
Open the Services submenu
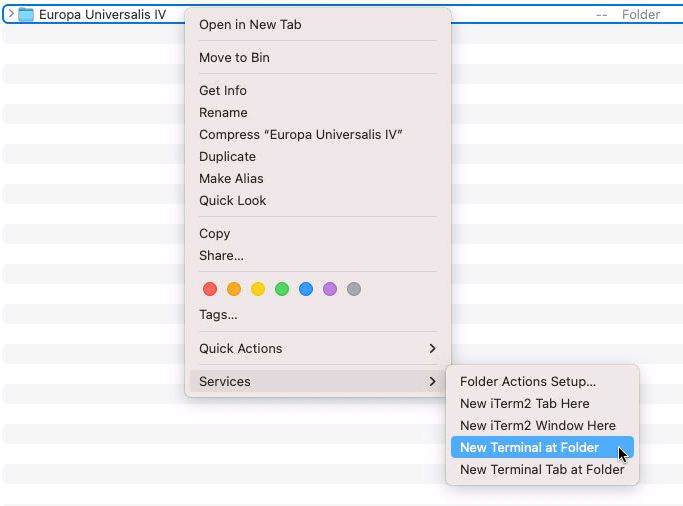317,381
